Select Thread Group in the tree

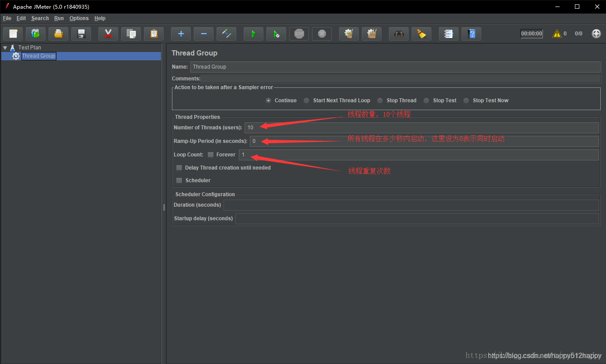[39, 56]
